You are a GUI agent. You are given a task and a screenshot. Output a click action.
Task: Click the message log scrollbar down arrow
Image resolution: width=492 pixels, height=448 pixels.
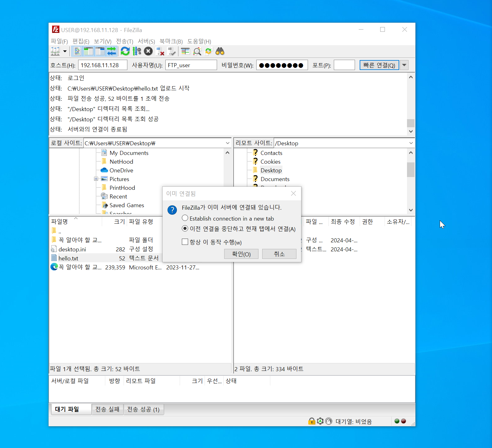pyautogui.click(x=411, y=131)
